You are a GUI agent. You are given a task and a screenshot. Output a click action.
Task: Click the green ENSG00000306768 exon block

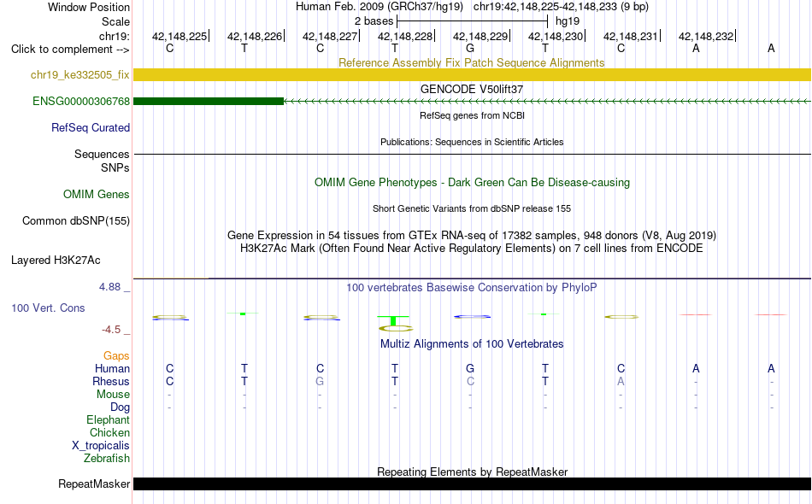point(209,102)
